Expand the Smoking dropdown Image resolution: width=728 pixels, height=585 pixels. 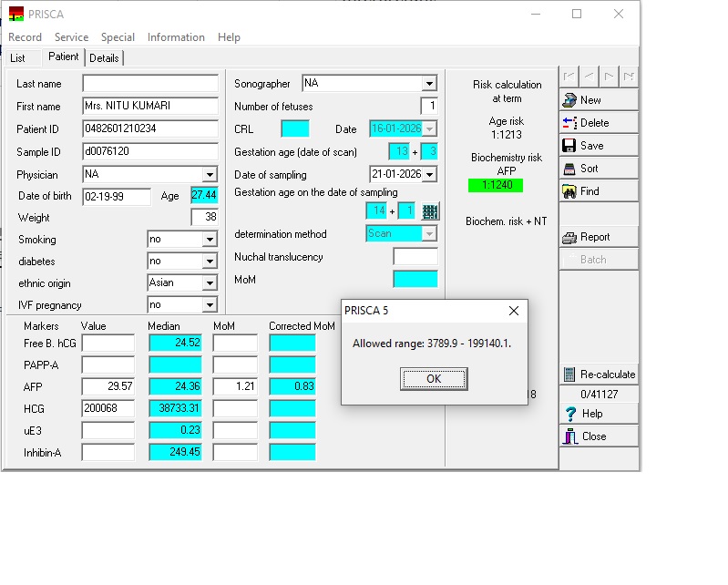click(210, 240)
